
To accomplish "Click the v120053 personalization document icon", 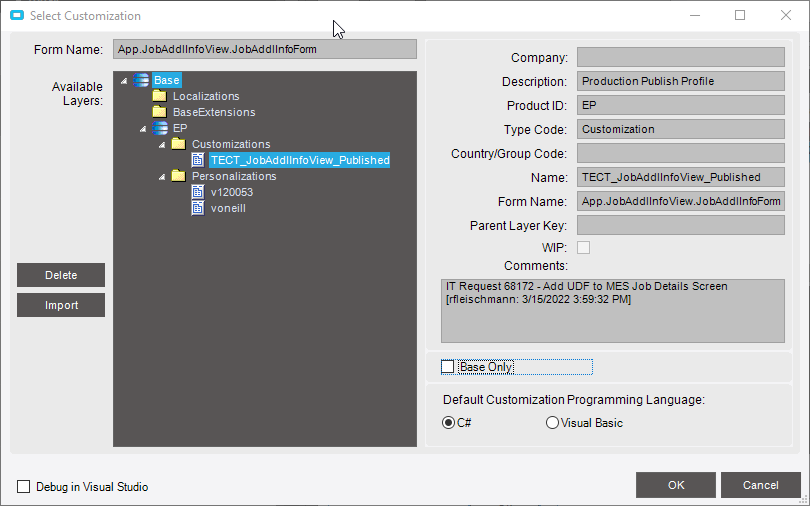I will 198,192.
